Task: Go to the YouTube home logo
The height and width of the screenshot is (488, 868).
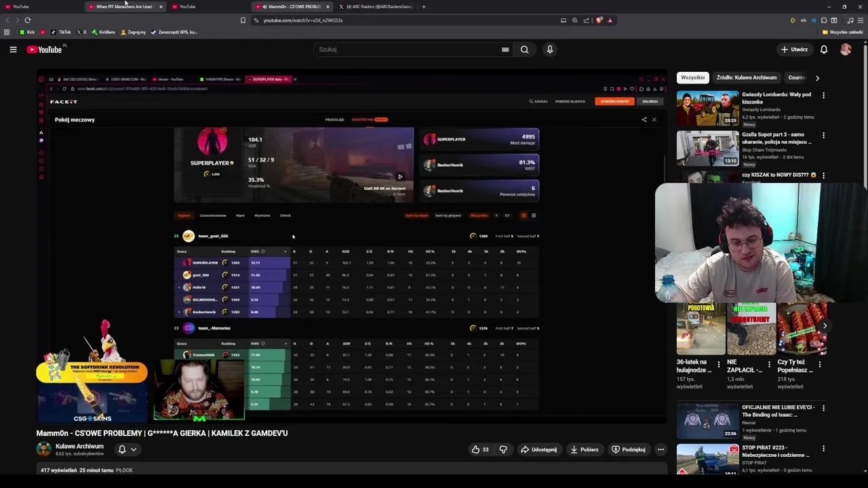Action: click(45, 49)
